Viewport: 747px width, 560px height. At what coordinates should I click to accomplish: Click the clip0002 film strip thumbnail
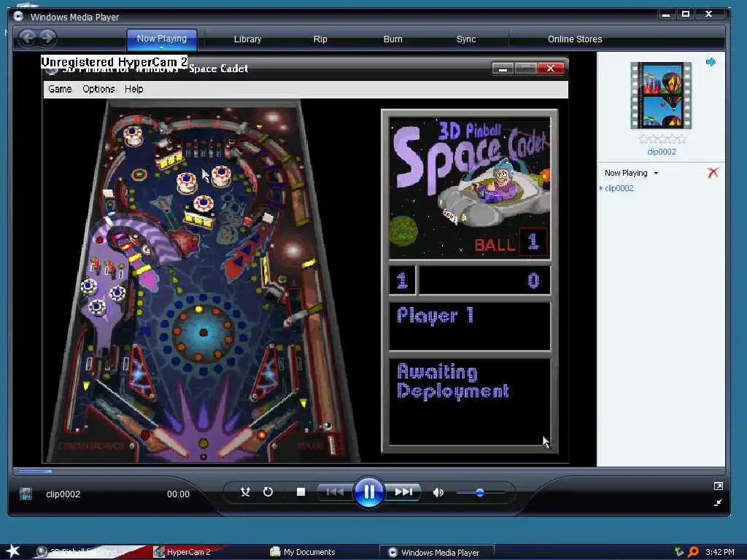[661, 96]
